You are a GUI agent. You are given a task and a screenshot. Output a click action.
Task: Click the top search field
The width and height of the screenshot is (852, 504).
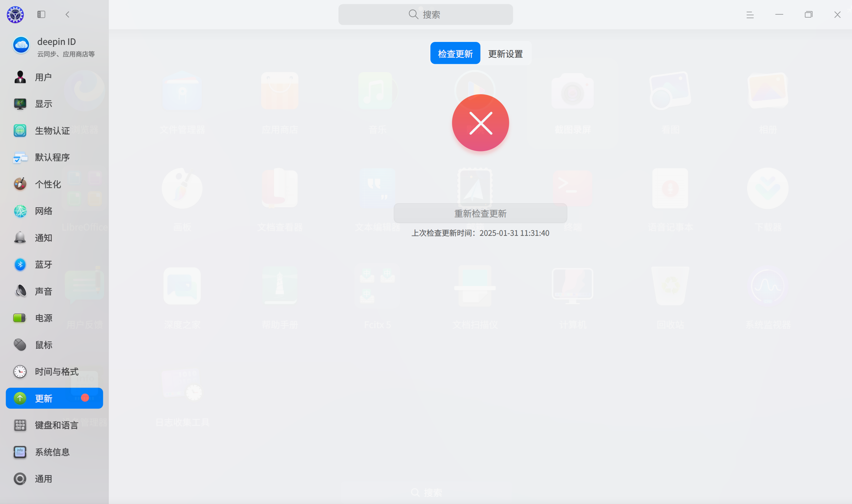pos(426,15)
